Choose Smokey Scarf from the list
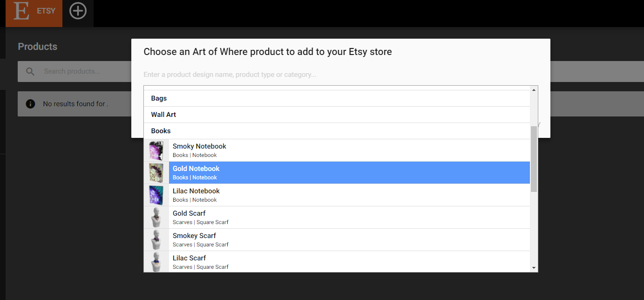 coord(337,240)
